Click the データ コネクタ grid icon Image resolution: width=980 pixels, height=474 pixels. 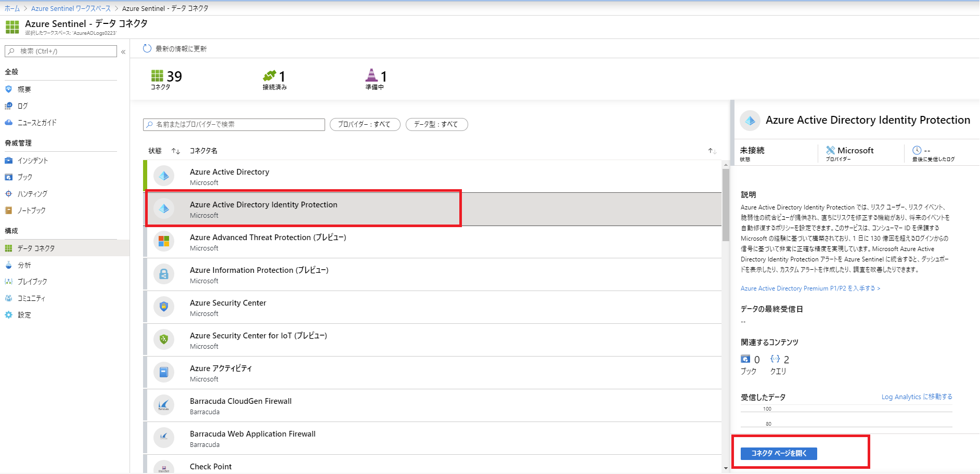pos(8,248)
